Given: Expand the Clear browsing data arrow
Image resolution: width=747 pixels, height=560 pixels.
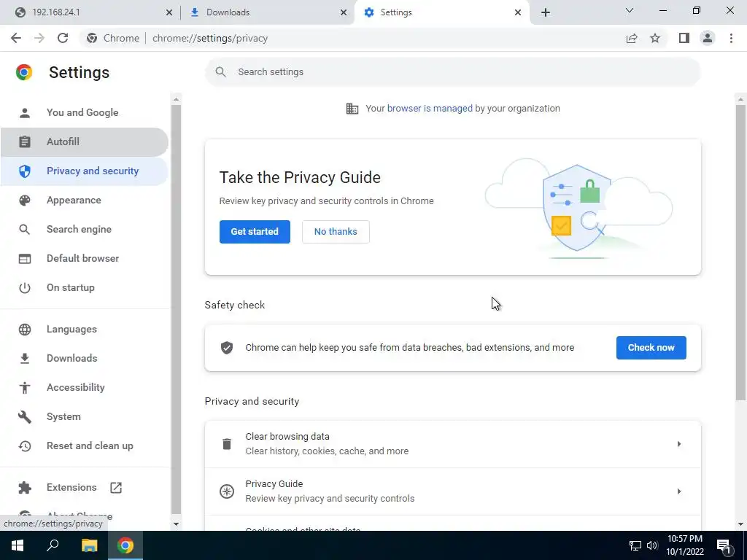Looking at the screenshot, I should [x=679, y=444].
